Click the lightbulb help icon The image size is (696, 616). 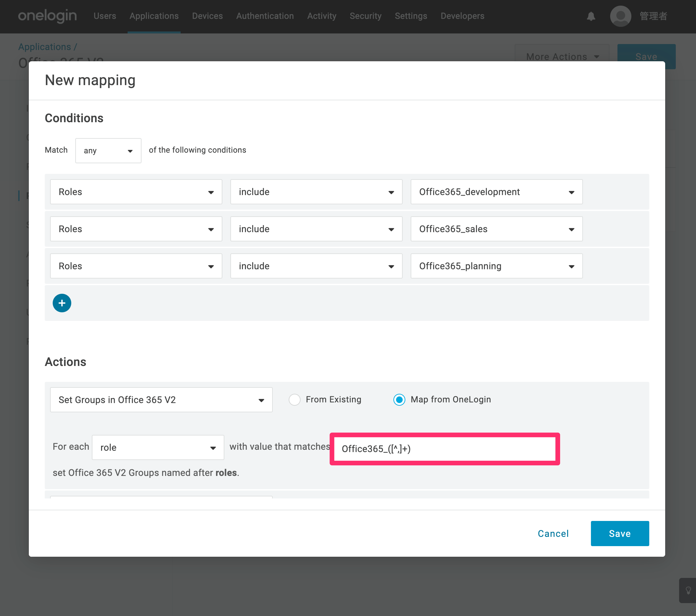coord(688,590)
